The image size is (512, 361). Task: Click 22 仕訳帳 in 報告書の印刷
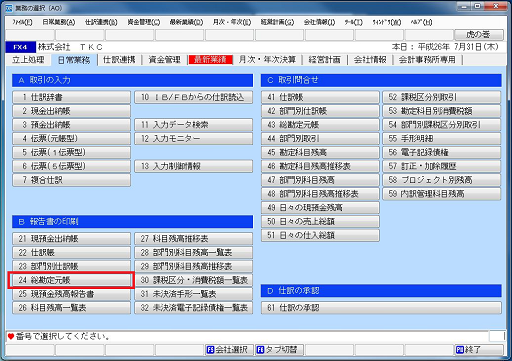pyautogui.click(x=71, y=253)
